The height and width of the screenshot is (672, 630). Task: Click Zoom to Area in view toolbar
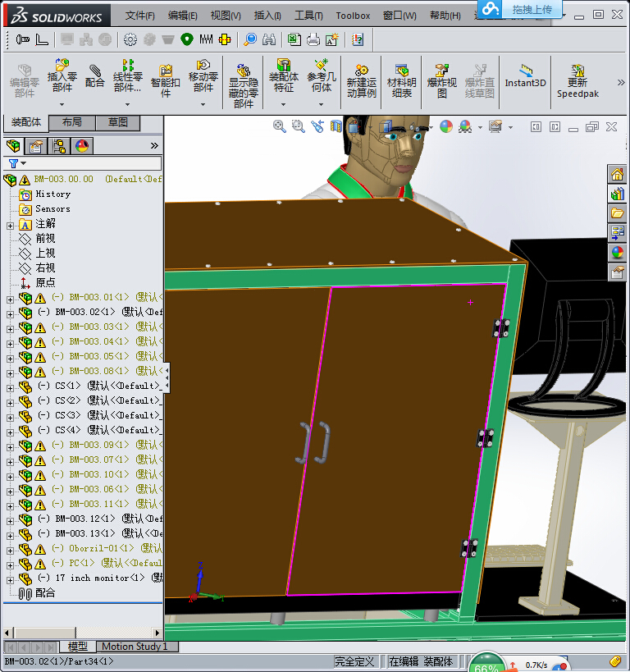coord(299,126)
